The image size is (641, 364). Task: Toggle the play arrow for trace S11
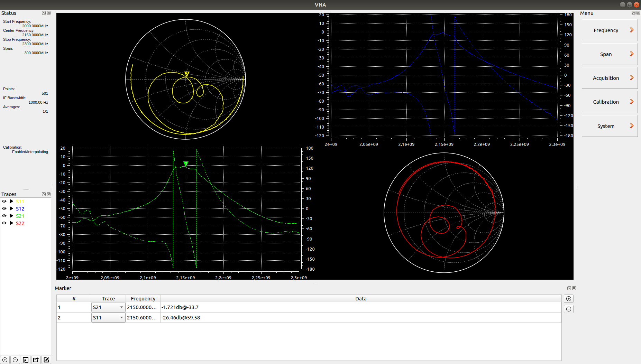click(x=11, y=201)
